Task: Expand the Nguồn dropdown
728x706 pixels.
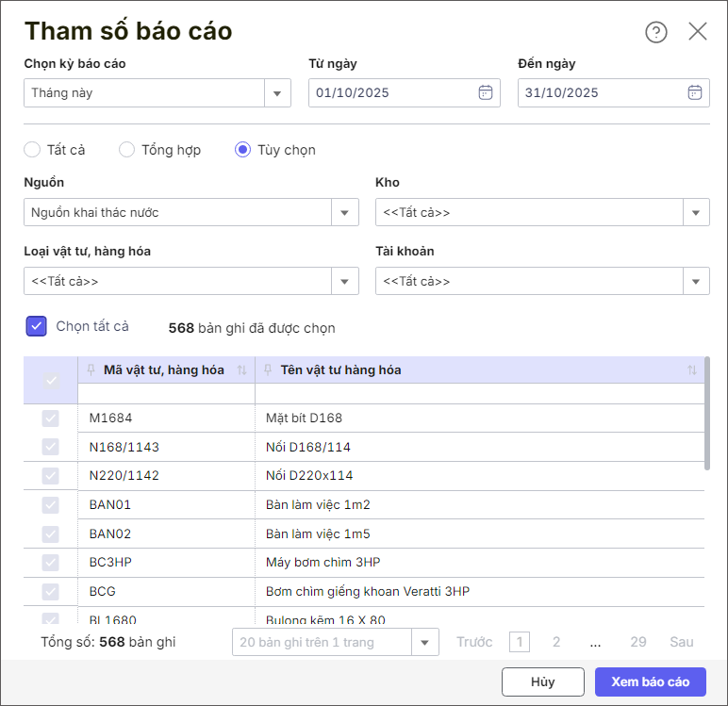Action: point(344,212)
